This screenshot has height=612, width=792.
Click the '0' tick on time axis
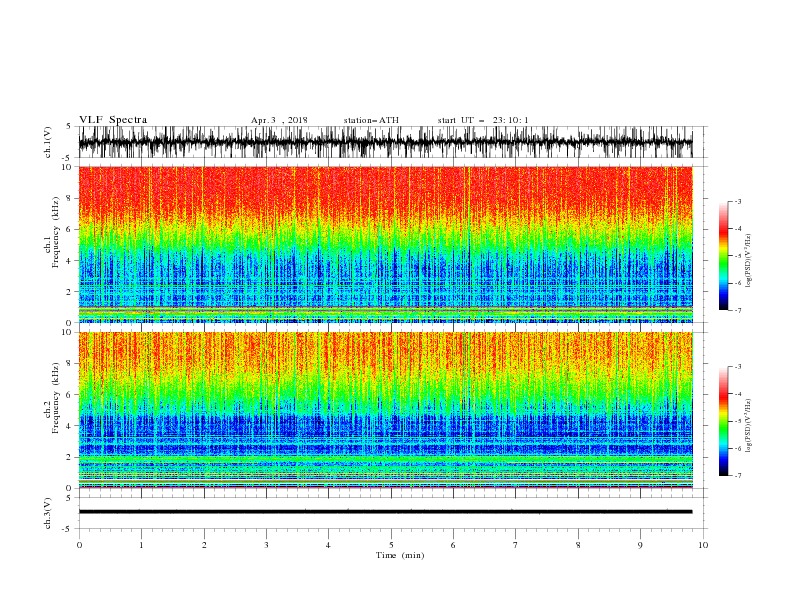pyautogui.click(x=79, y=545)
